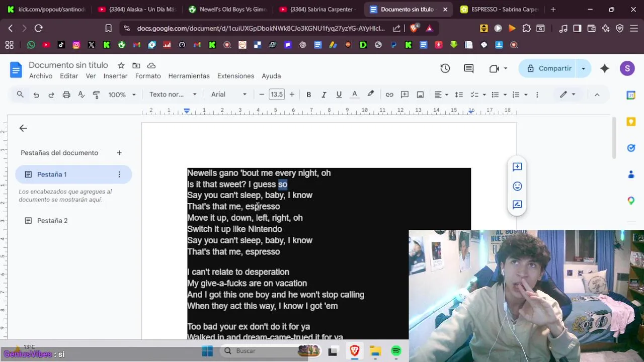Image resolution: width=644 pixels, height=362 pixels.
Task: Open the Editar menu
Action: (69, 76)
